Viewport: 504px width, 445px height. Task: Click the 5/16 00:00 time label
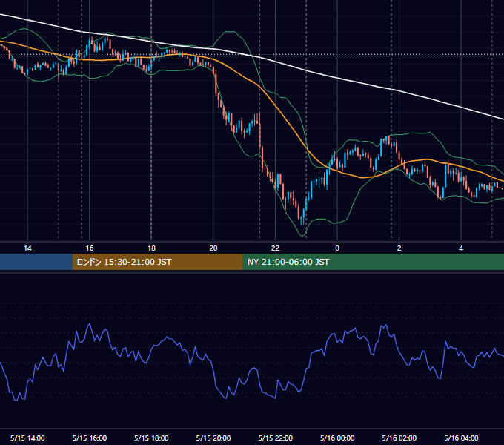pyautogui.click(x=337, y=438)
